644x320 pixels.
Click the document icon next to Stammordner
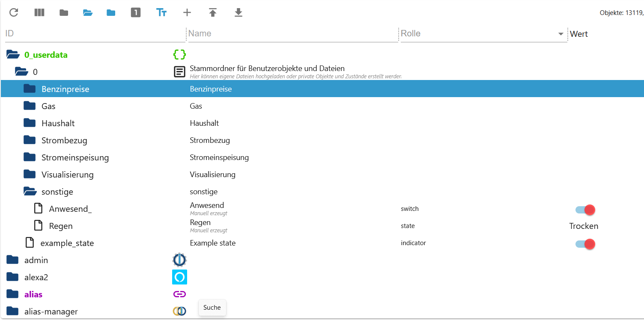coord(179,71)
